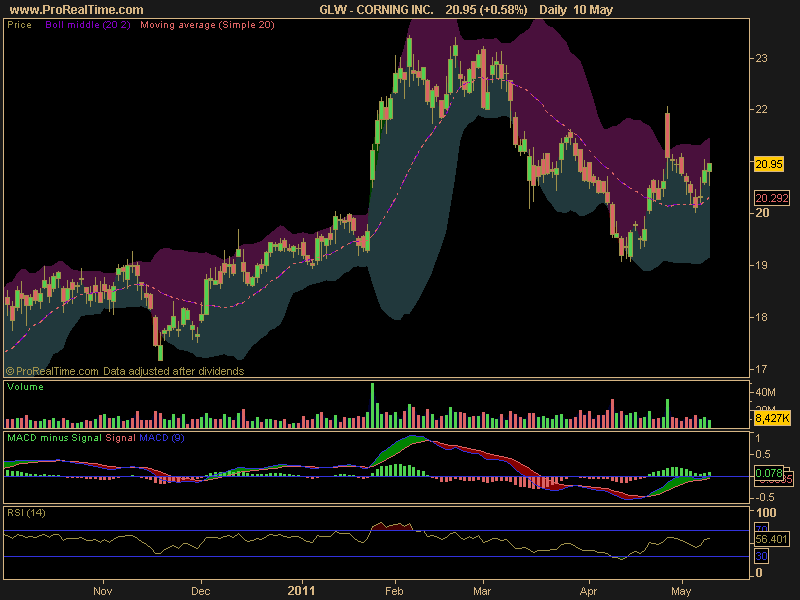Click the Mar time axis marker
Viewport: 800px width, 600px height.
point(482,591)
